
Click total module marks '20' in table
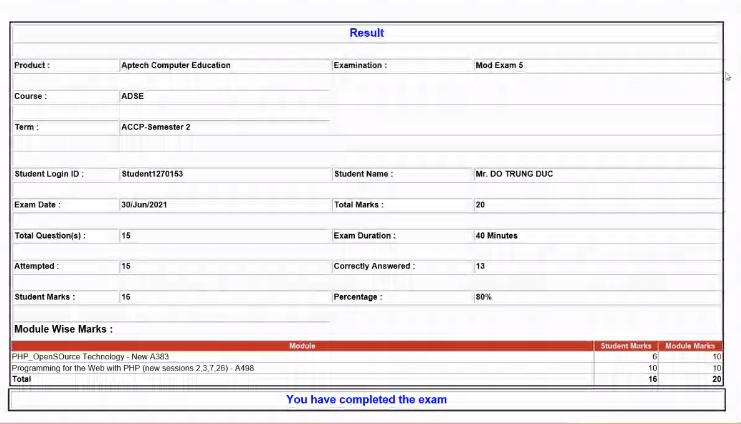(x=717, y=379)
